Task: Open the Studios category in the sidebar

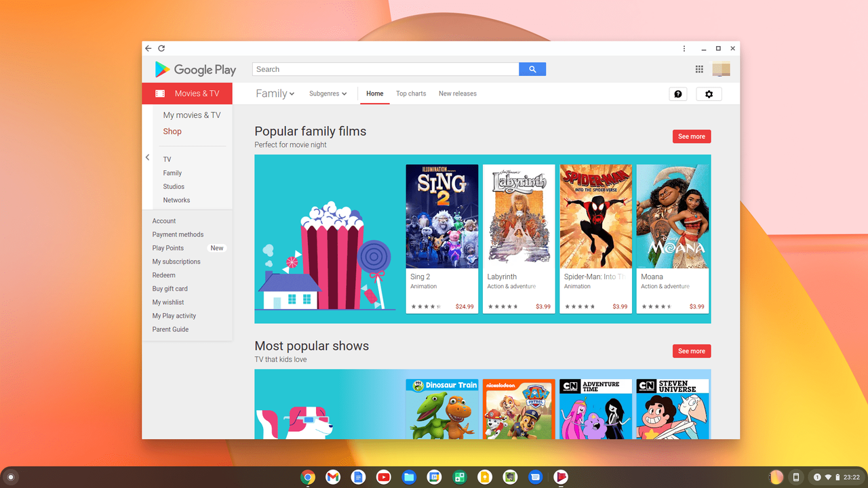Action: (174, 186)
